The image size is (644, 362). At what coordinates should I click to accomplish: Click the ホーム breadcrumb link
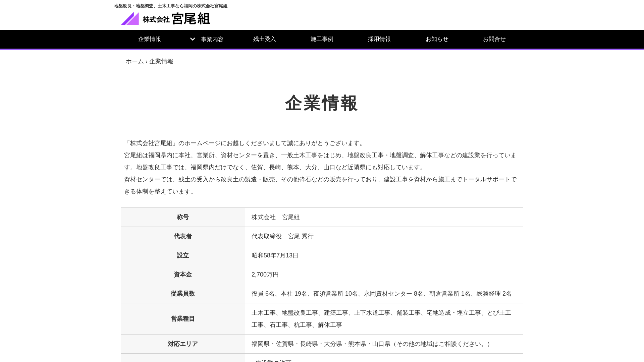click(134, 61)
